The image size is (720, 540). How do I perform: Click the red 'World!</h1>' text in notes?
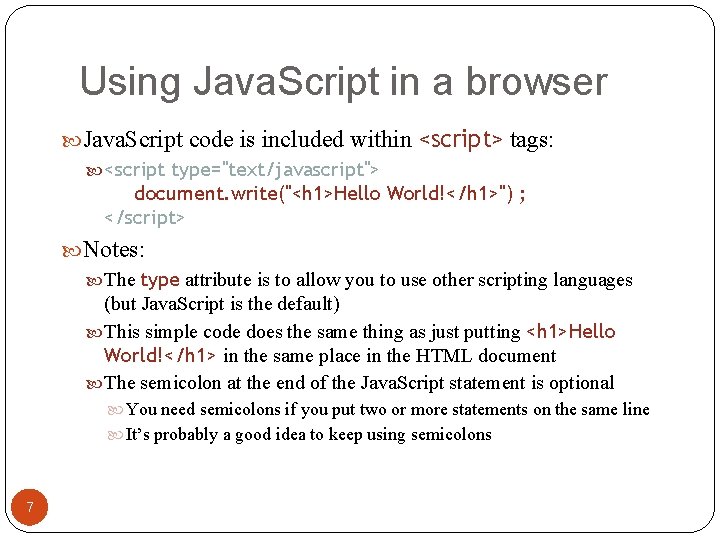[x=160, y=356]
